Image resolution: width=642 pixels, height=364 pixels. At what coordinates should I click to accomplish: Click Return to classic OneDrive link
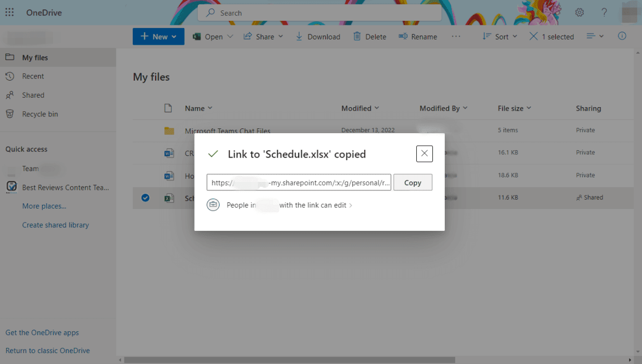(x=47, y=350)
